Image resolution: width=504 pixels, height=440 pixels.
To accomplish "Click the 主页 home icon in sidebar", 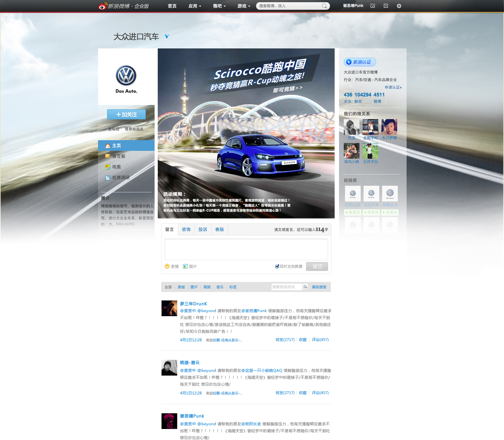I will (108, 146).
